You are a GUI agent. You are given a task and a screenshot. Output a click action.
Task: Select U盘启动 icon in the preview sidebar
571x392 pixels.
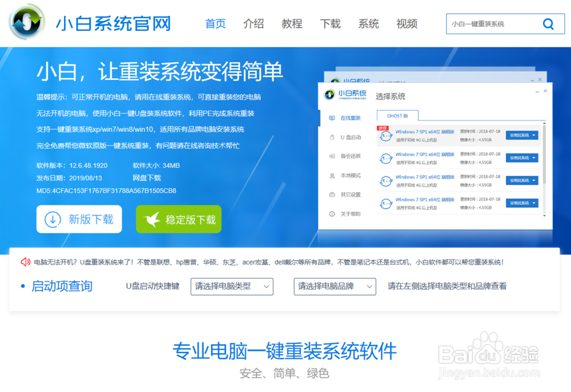click(x=332, y=137)
